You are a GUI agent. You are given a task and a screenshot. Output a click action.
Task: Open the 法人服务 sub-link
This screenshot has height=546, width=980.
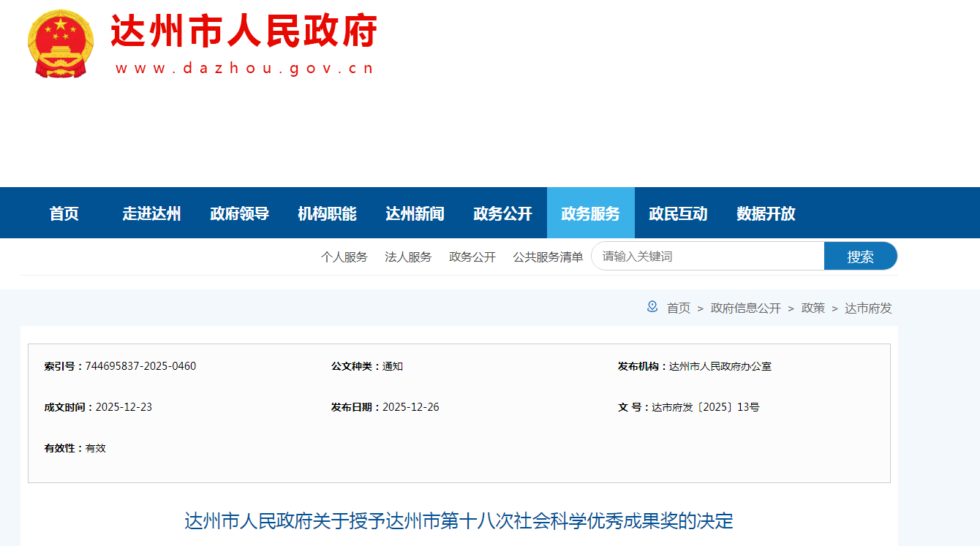(x=408, y=257)
